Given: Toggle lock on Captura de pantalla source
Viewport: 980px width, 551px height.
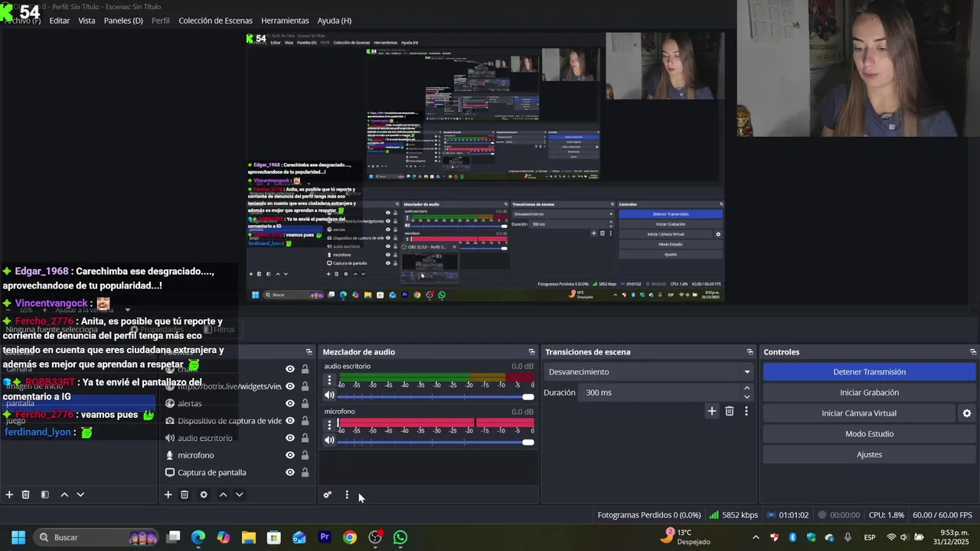Looking at the screenshot, I should click(x=305, y=472).
